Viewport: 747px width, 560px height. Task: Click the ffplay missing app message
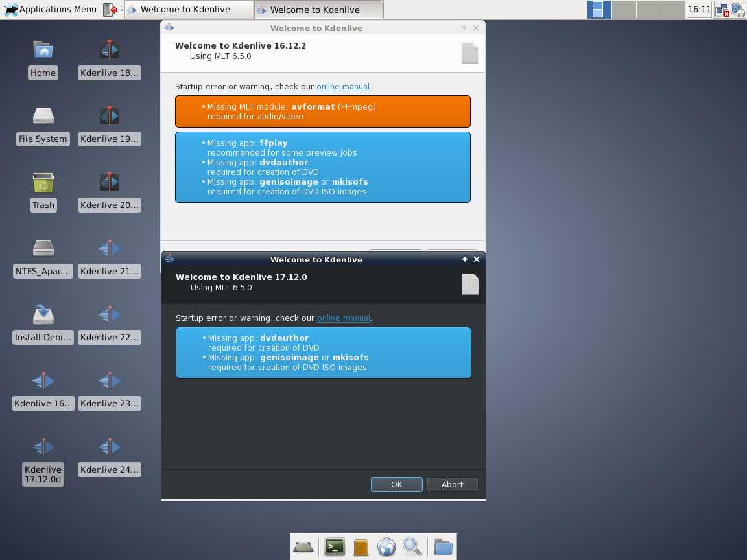(281, 148)
